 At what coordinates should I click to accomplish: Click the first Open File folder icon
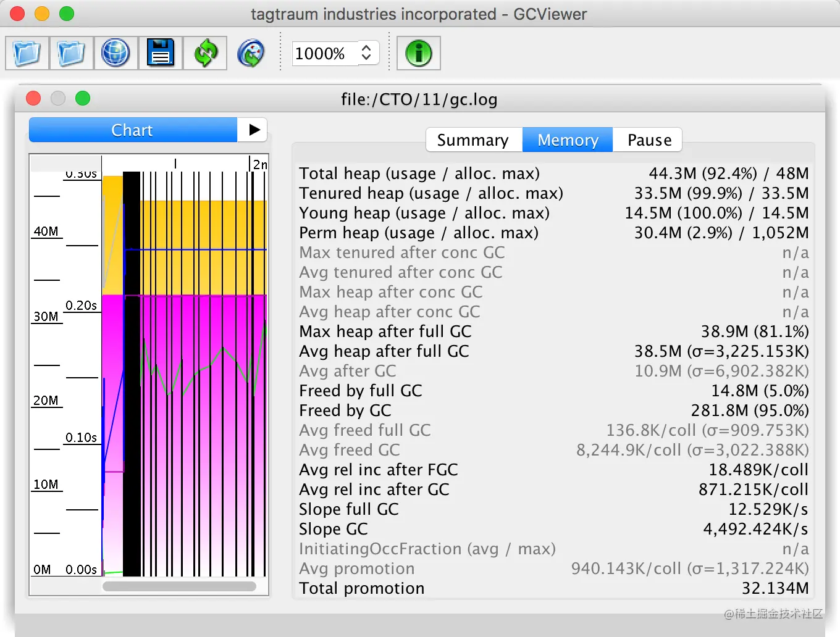point(27,53)
